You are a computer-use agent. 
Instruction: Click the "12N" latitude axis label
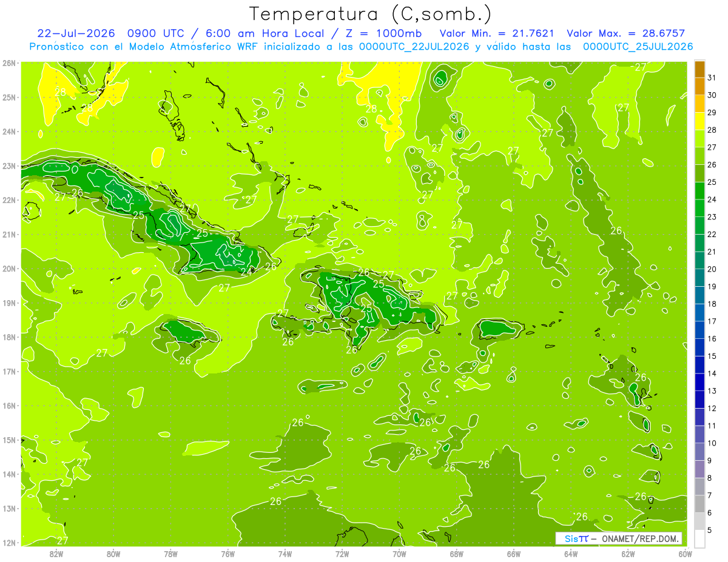[x=8, y=543]
